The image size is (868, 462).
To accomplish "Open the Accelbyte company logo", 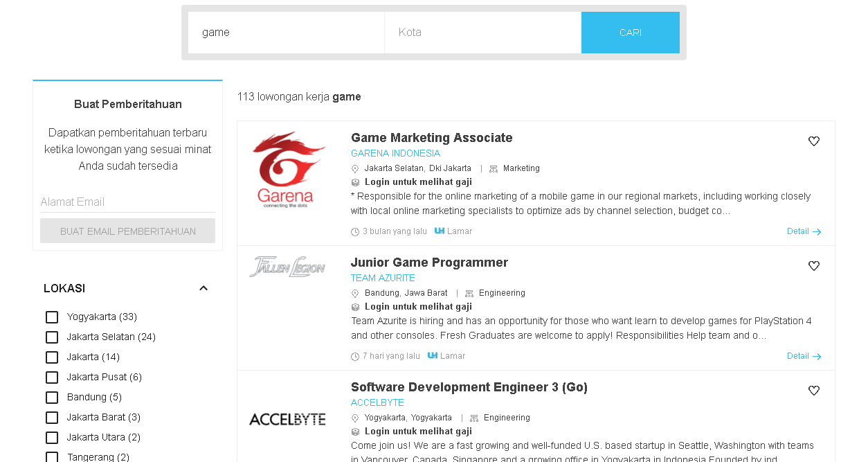I will tap(287, 419).
